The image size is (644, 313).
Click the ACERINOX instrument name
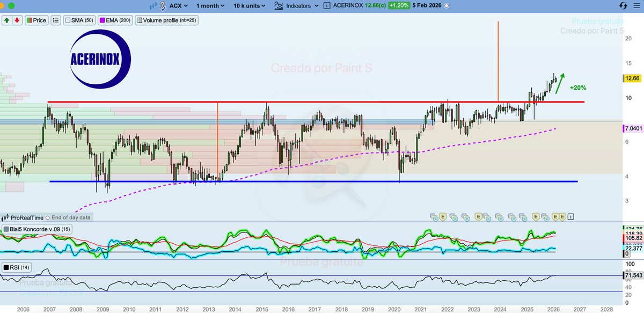(348, 6)
